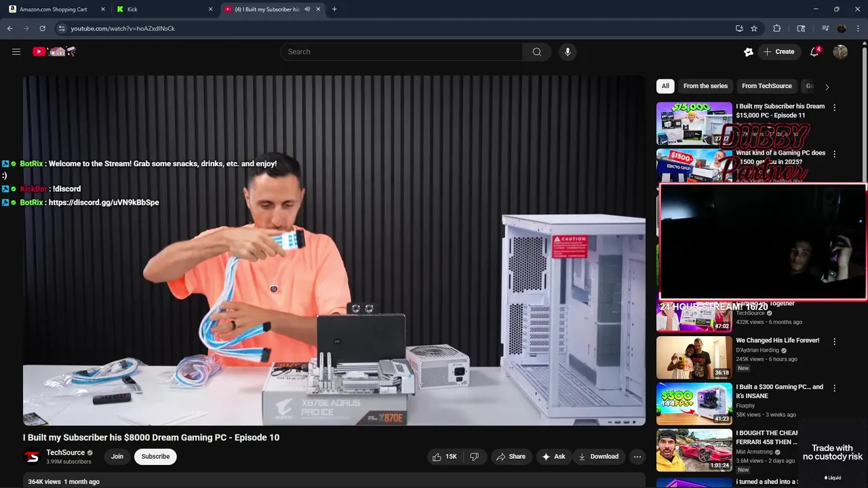868x488 pixels.
Task: Open Ferrari 458 video thumbnail
Action: pyautogui.click(x=694, y=451)
